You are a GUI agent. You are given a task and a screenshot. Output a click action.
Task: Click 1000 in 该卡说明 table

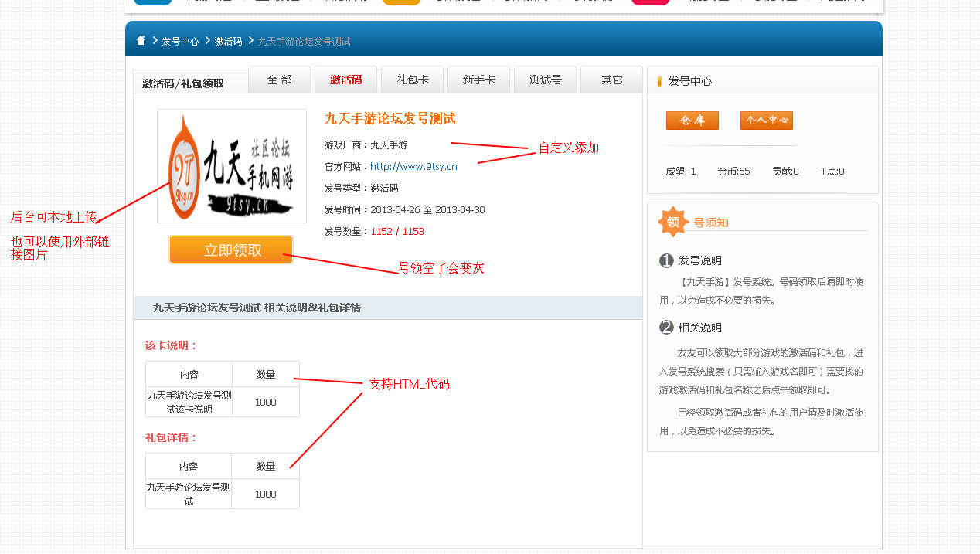(x=266, y=403)
